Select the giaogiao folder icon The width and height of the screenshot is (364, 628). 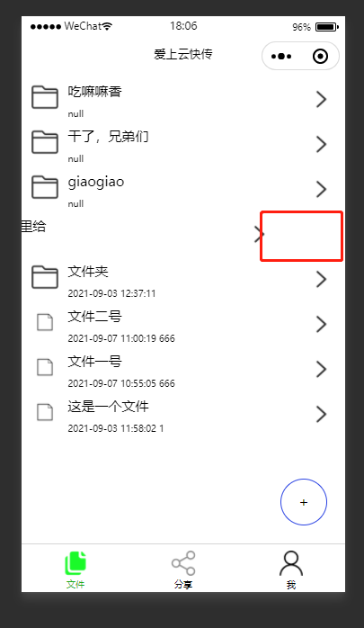pos(45,187)
